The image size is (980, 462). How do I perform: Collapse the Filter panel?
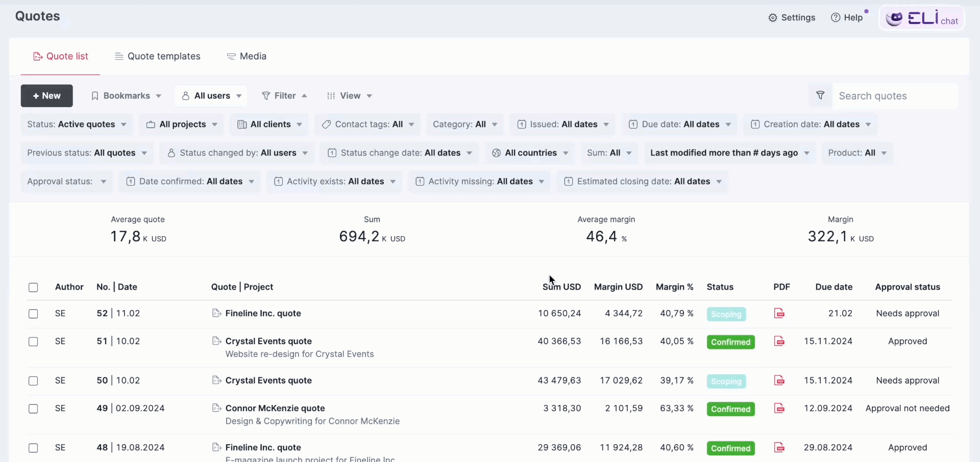click(x=284, y=96)
